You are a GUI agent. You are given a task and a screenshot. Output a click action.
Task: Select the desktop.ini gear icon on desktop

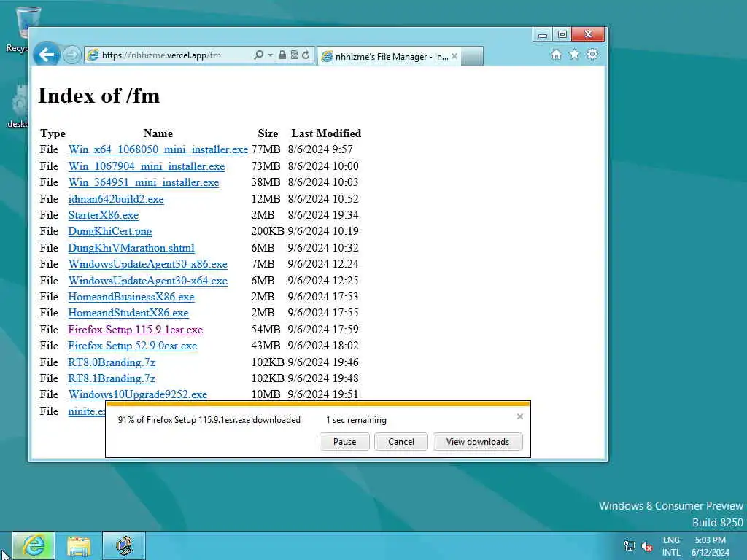coord(18,106)
